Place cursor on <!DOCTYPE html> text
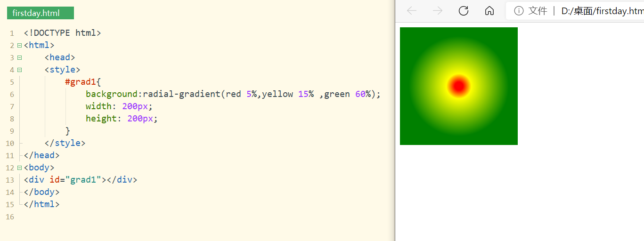This screenshot has width=644, height=241. coord(62,33)
